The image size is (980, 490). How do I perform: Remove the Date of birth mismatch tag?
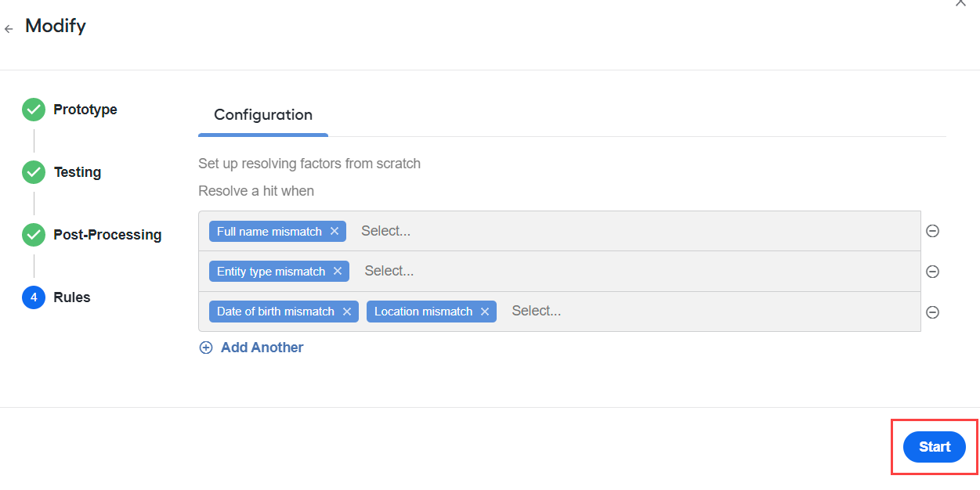347,312
